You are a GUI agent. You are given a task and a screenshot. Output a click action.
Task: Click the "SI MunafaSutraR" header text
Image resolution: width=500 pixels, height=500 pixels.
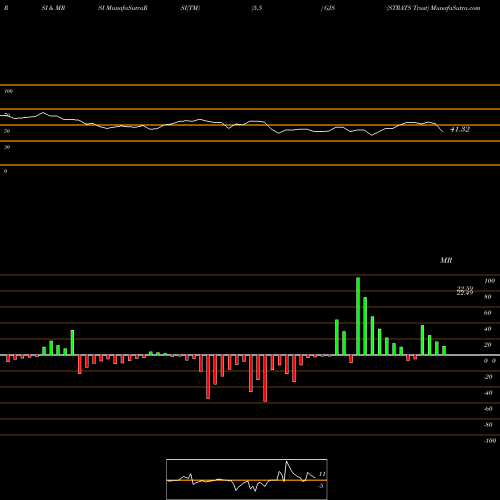(123, 8)
